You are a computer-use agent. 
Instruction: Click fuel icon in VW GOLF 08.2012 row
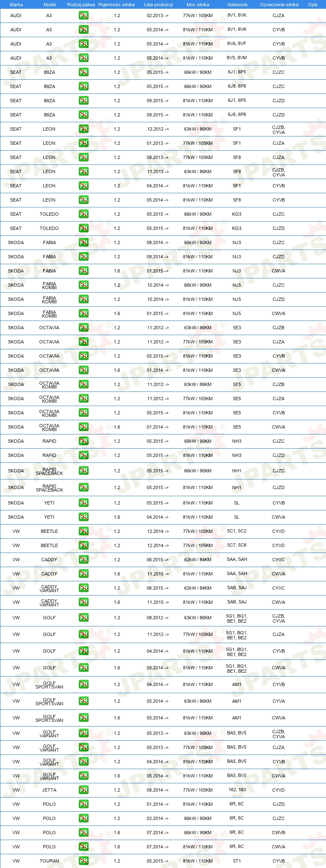coord(83,618)
